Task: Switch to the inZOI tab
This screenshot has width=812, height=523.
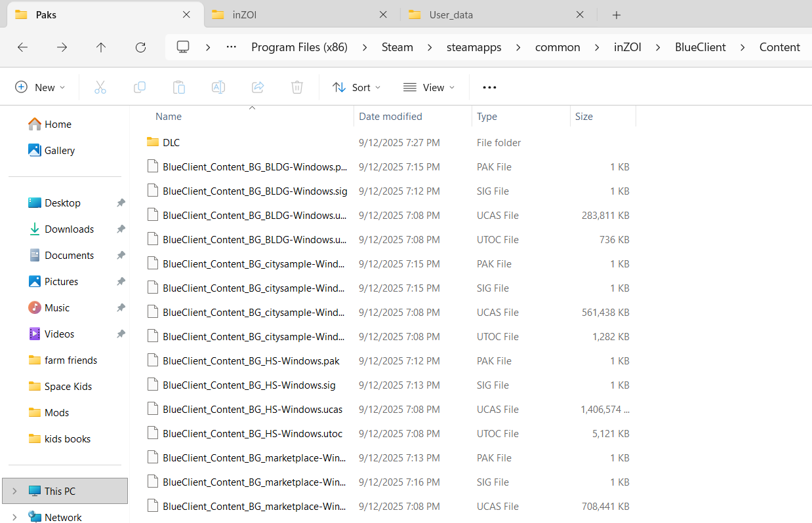Action: click(x=301, y=14)
